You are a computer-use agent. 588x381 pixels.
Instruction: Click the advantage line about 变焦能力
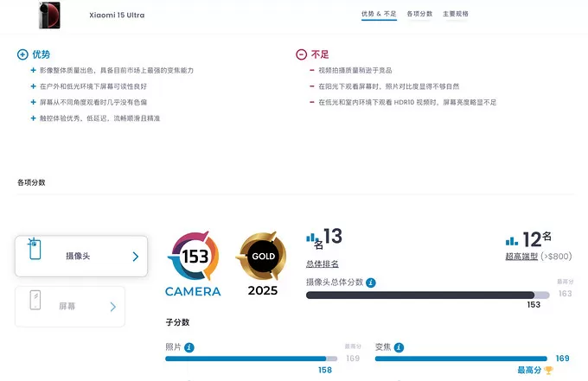coord(117,71)
